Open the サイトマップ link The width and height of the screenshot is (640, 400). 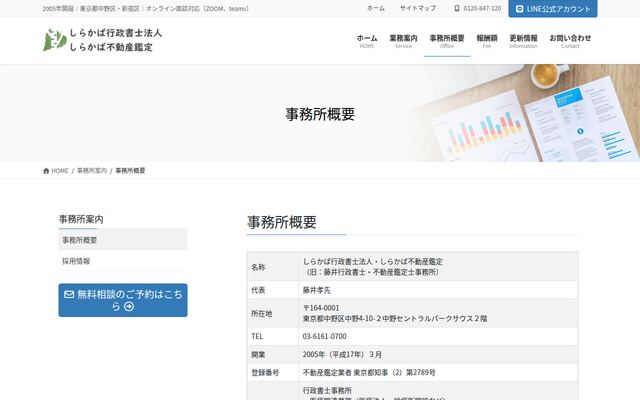(418, 8)
